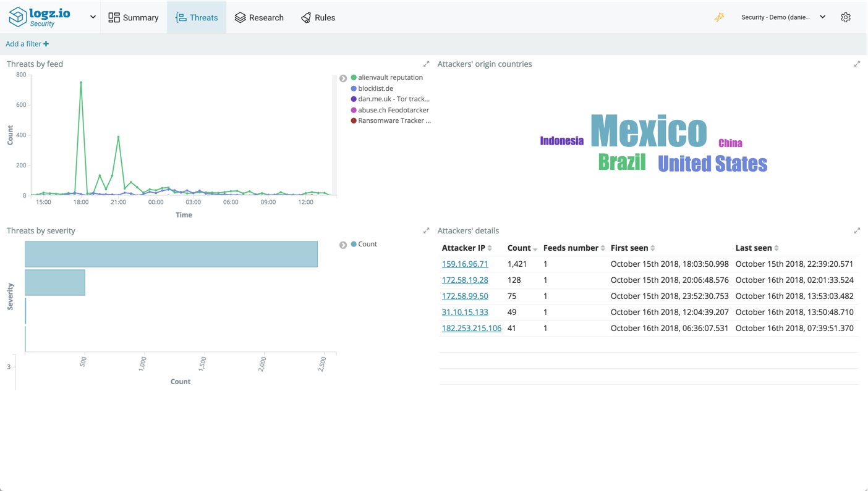Collapse the Threats by severity legend

[343, 245]
